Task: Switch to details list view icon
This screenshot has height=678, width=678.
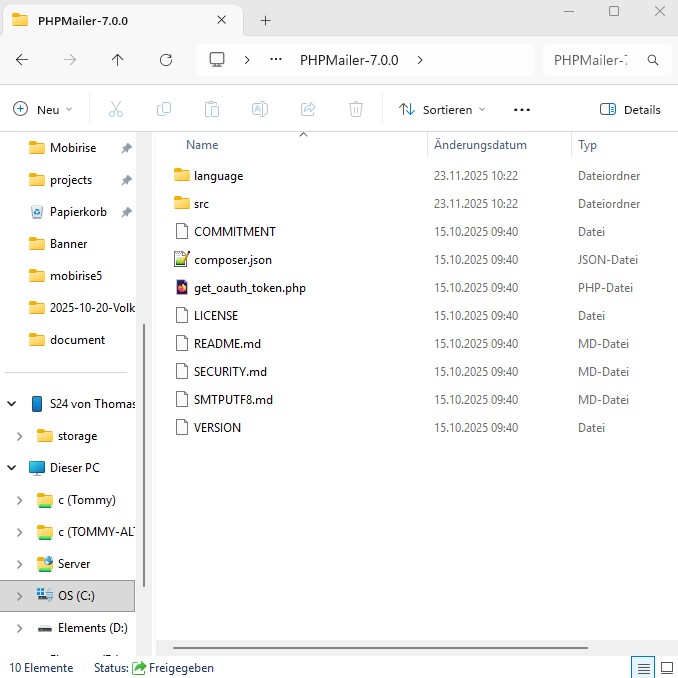Action: [642, 667]
